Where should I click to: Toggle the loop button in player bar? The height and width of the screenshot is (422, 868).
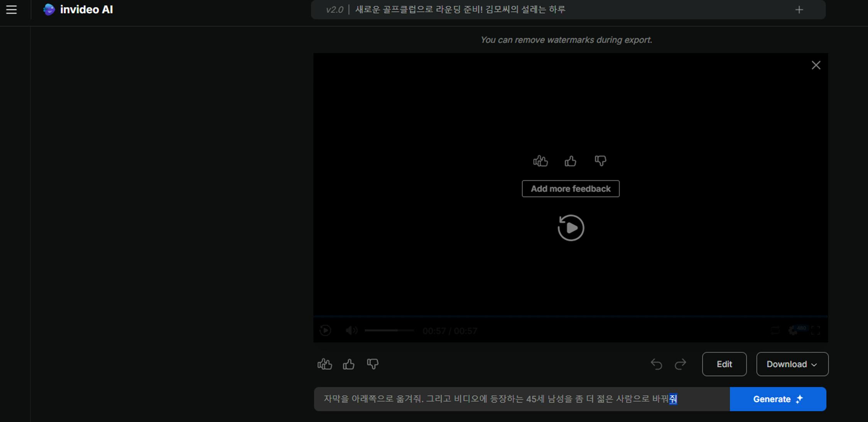[775, 330]
